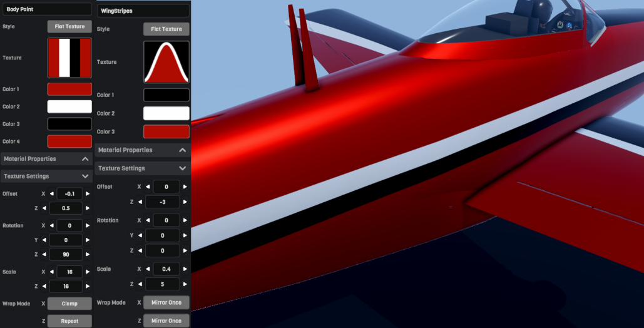The image size is (644, 328).
Task: Open WingStripes Color 3 red swatch
Action: (166, 131)
